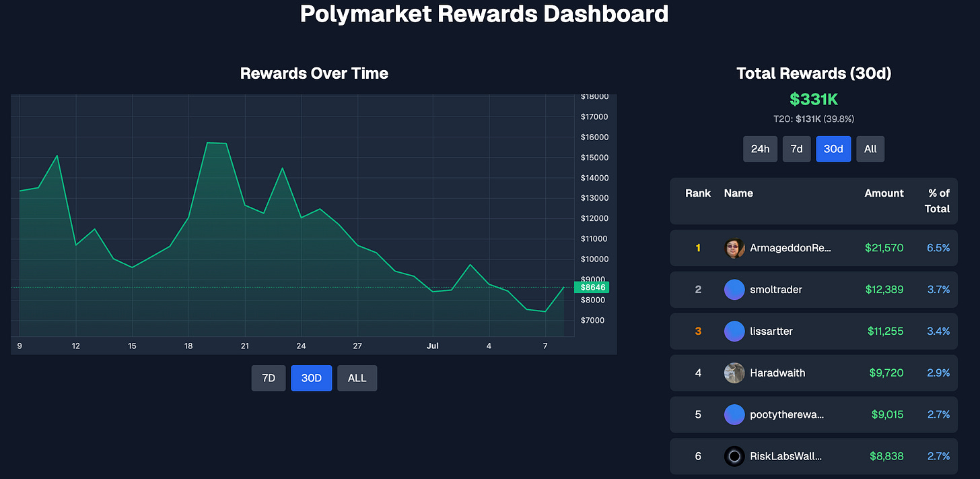Click the Jul x-axis label
This screenshot has height=479, width=980.
coord(433,346)
